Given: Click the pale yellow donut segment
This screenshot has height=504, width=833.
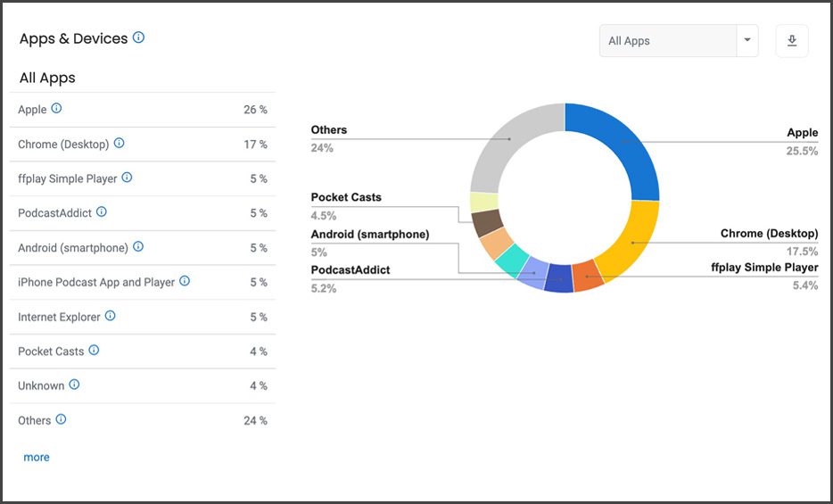Looking at the screenshot, I should coord(484,202).
